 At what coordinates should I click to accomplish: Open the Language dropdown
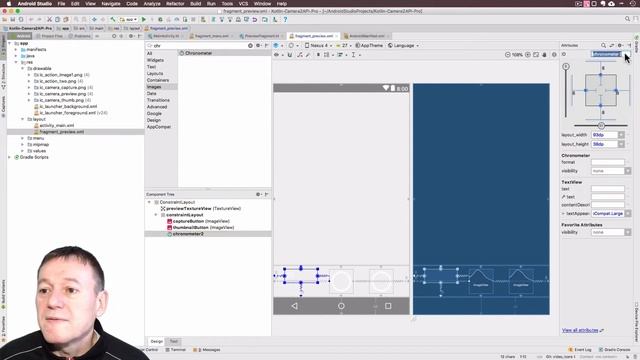click(403, 45)
